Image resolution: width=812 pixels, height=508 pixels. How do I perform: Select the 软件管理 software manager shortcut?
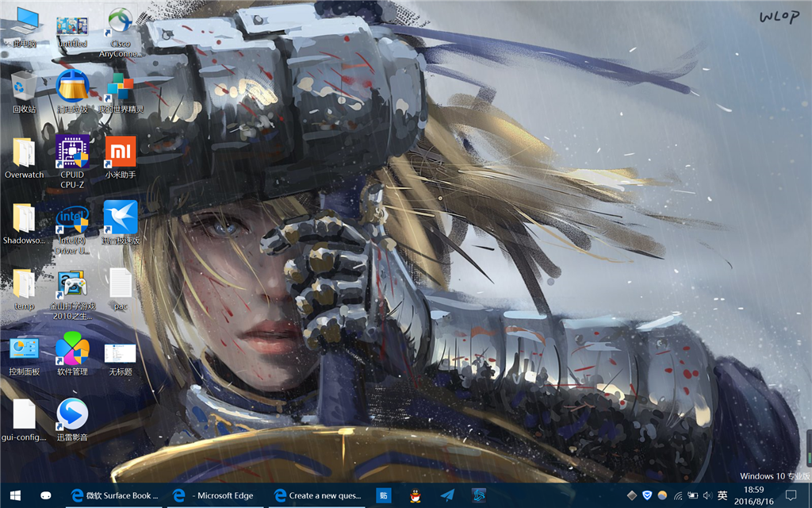72,355
